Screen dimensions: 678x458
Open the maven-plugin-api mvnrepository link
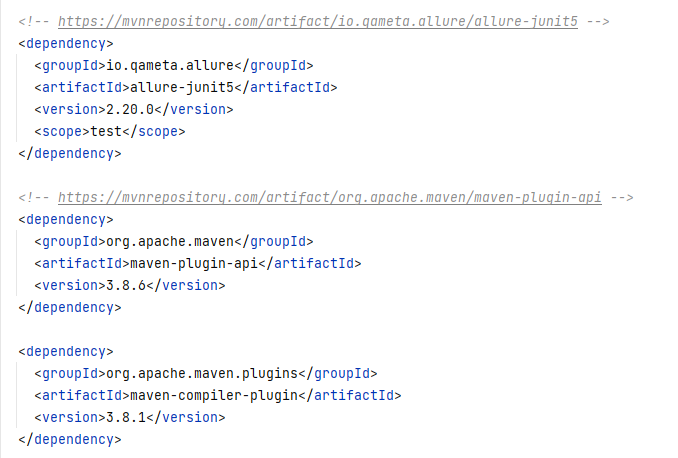329,198
